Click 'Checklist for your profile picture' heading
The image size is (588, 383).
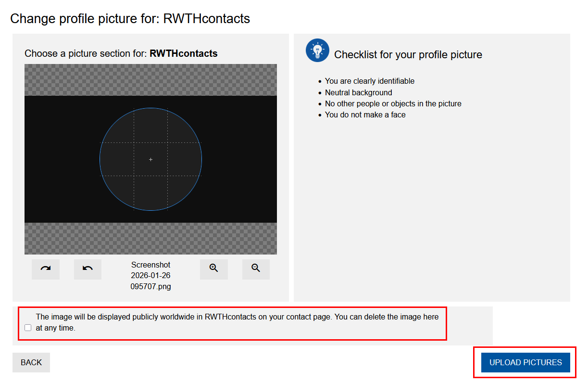(408, 55)
